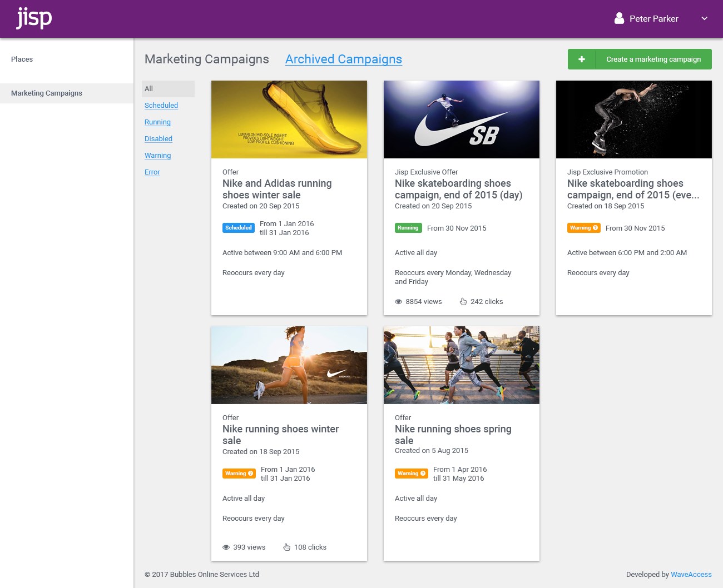
Task: Click the hand pointer icon next to 108 clicks
Action: pyautogui.click(x=287, y=547)
